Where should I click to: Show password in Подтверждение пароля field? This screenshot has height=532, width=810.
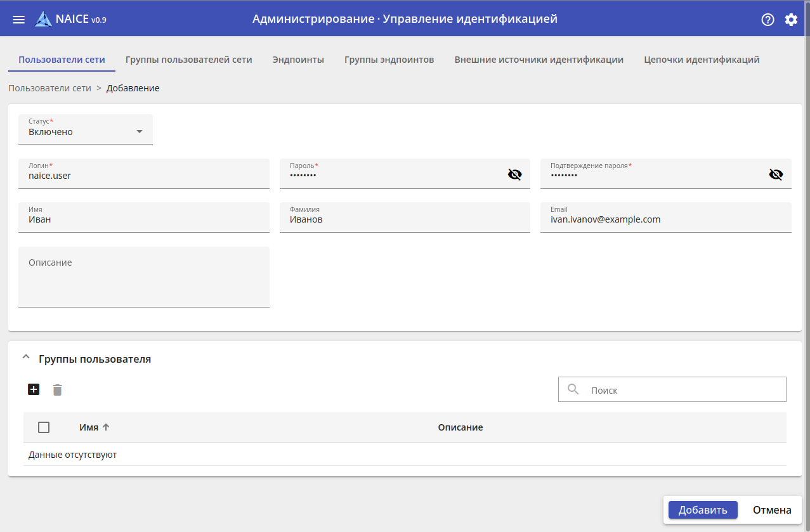coord(776,174)
